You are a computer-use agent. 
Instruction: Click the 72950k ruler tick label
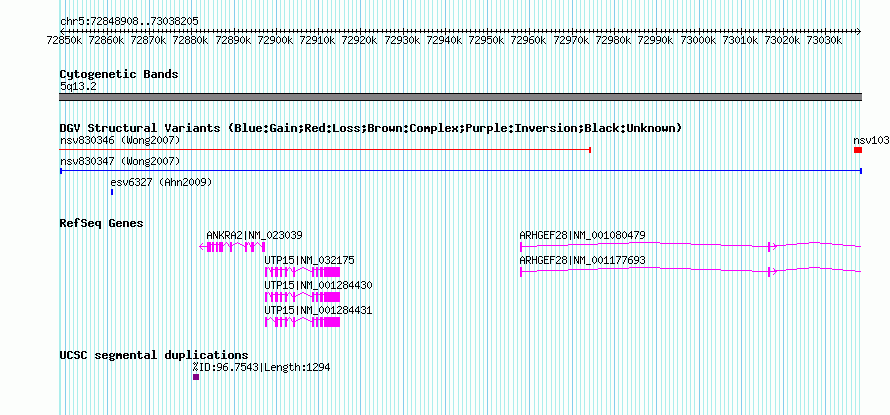[486, 40]
